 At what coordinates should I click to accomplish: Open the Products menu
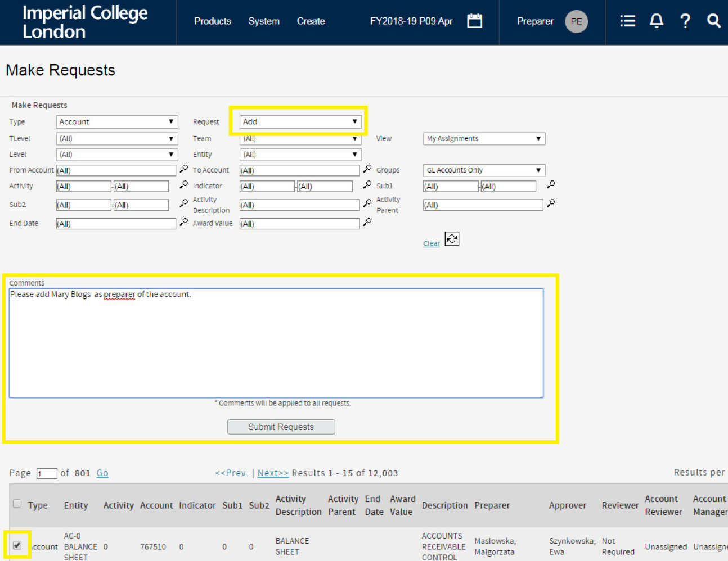tap(212, 21)
